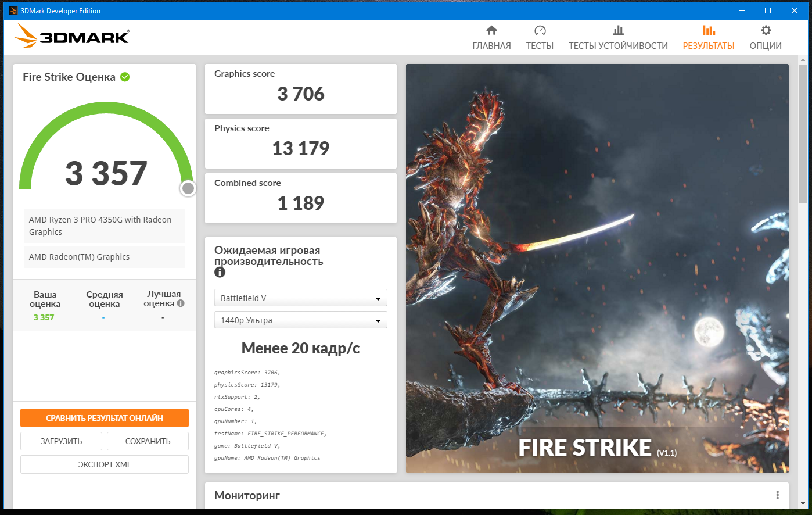Click Сравнить результат онлайн button
Viewport: 812px width, 515px height.
pyautogui.click(x=105, y=418)
